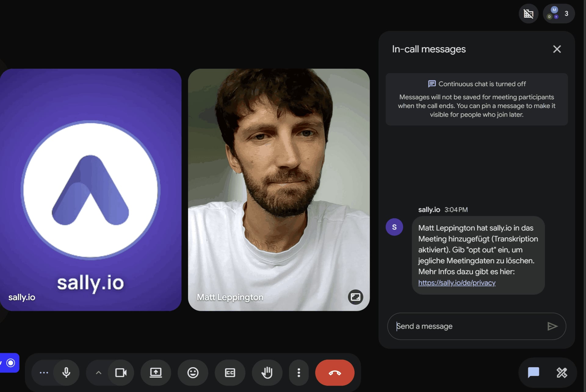
Task: Open the sally.io privacy link
Action: click(x=457, y=282)
